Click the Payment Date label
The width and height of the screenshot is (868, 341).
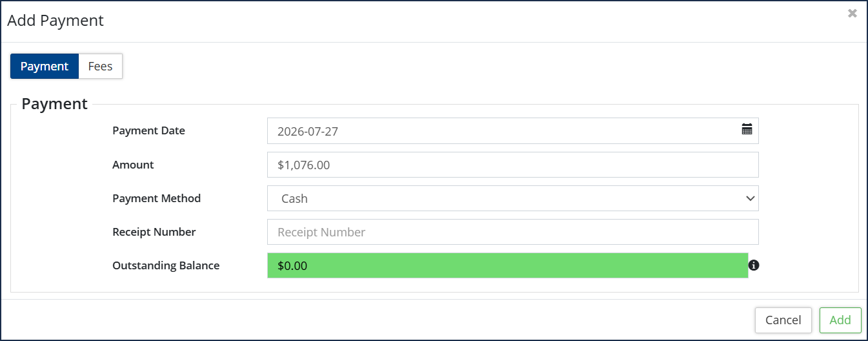(x=148, y=130)
